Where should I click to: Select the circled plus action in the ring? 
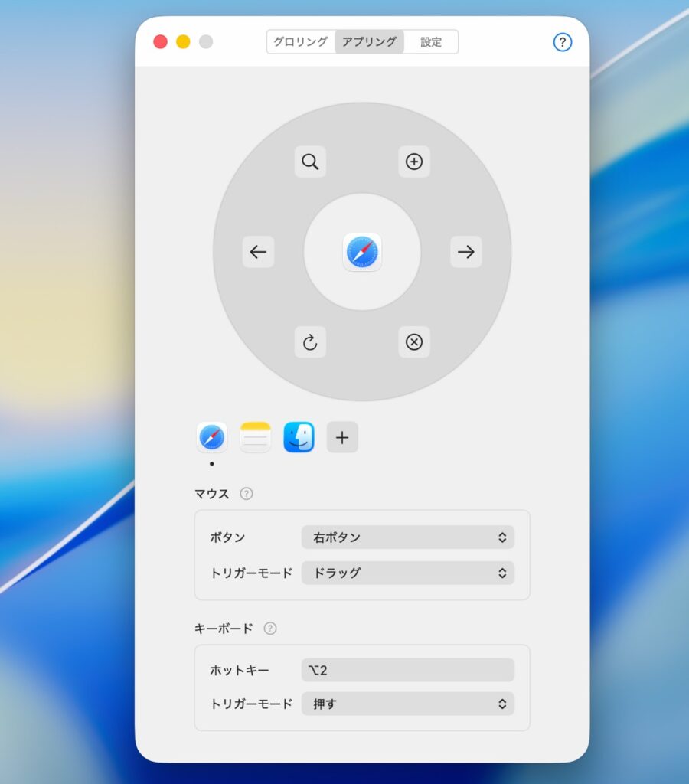(x=414, y=162)
